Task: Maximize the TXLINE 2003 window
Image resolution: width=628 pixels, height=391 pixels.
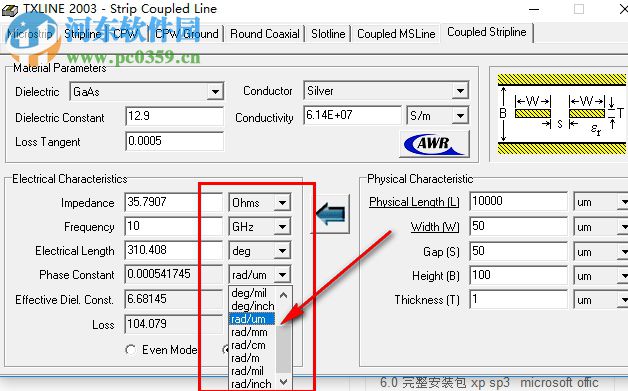Action: point(579,9)
